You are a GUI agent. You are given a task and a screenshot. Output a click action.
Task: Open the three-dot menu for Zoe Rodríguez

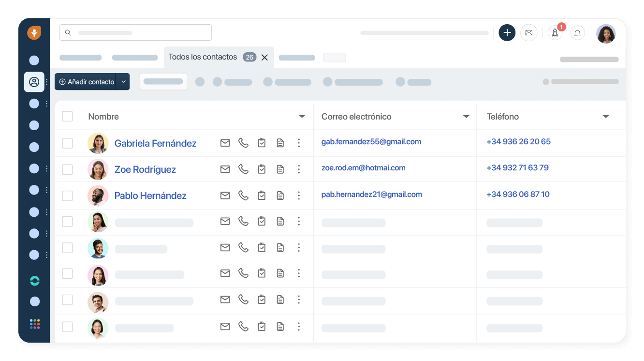click(x=299, y=169)
